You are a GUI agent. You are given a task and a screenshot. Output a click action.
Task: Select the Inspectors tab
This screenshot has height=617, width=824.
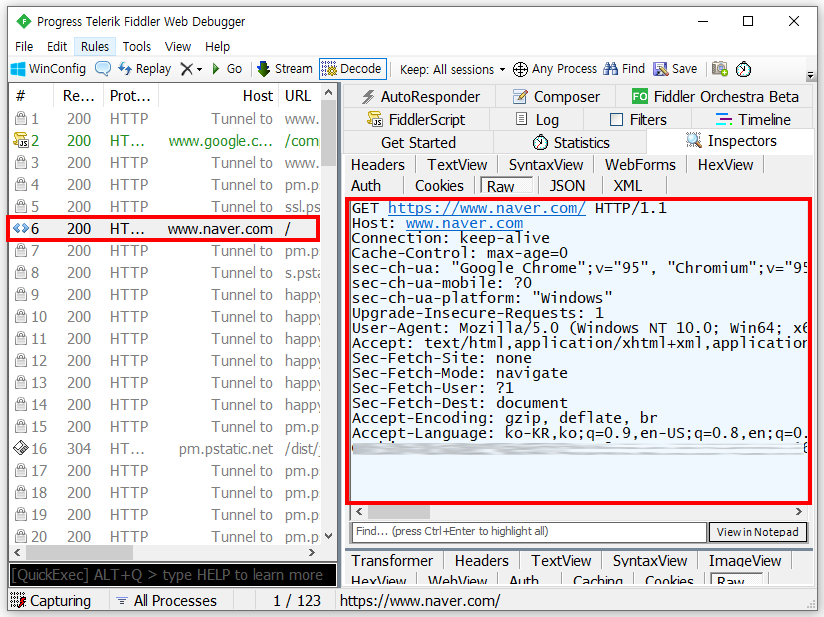731,141
